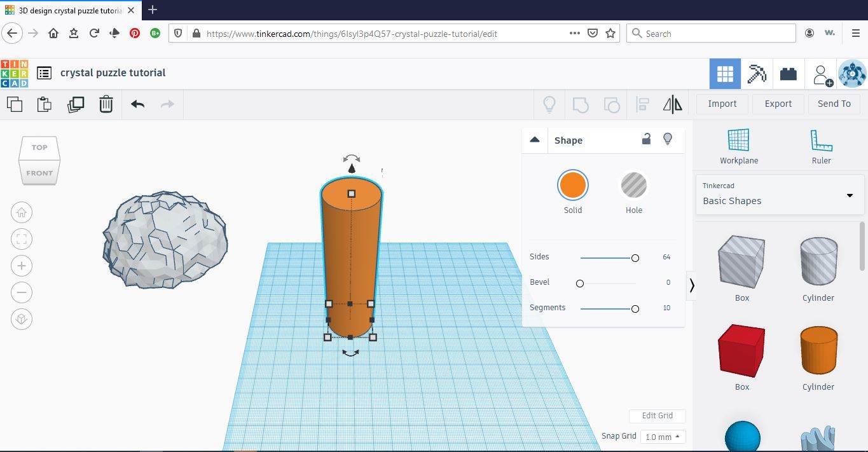Select the red Box shape
868x452 pixels.
pos(741,351)
